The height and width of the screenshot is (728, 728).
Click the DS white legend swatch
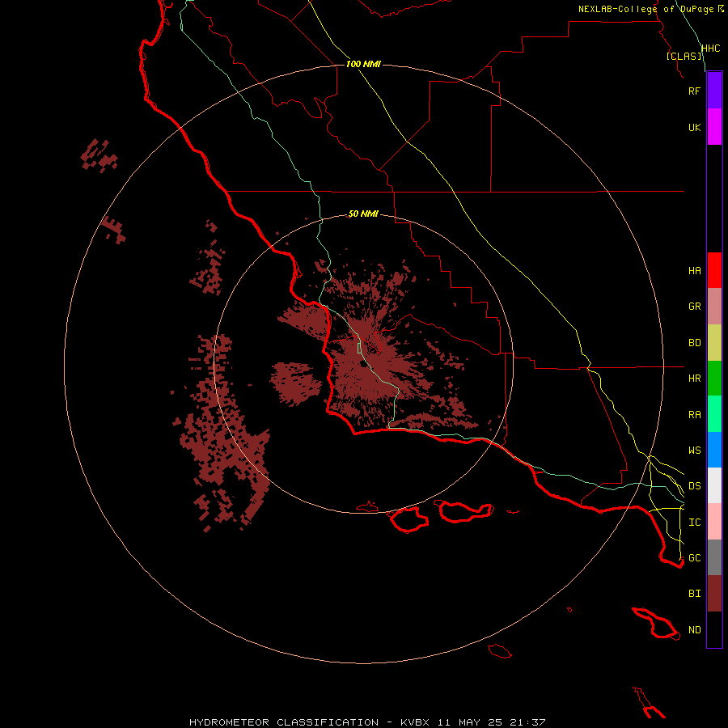pos(714,485)
